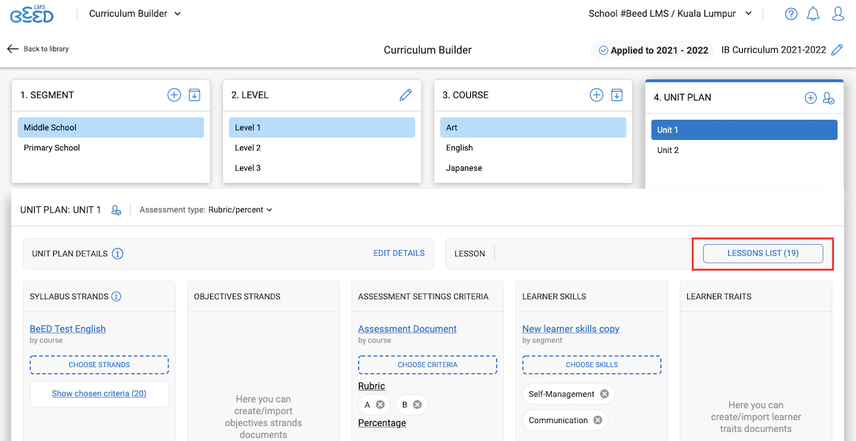Select Level 3
This screenshot has width=856, height=441.
coord(322,168)
